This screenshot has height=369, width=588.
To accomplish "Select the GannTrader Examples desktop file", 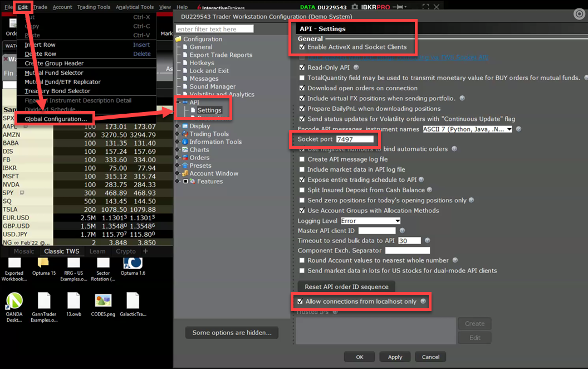I will click(x=44, y=301).
